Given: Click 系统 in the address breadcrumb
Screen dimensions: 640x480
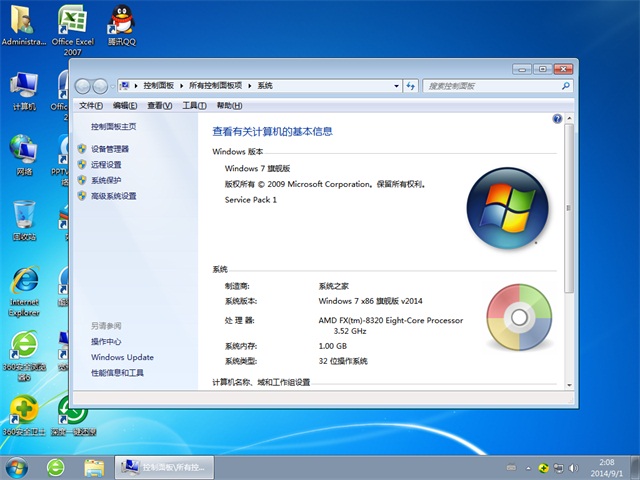Looking at the screenshot, I should pos(264,86).
